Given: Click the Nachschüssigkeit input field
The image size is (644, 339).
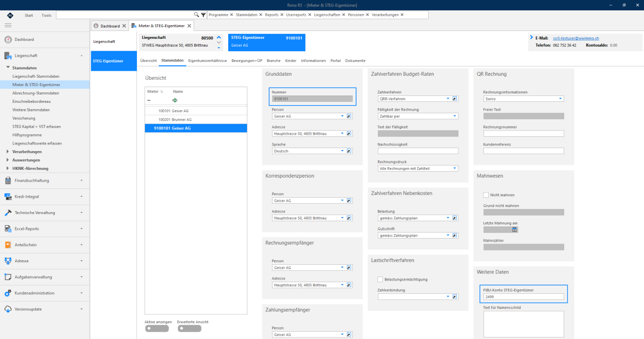Looking at the screenshot, I should tap(418, 151).
